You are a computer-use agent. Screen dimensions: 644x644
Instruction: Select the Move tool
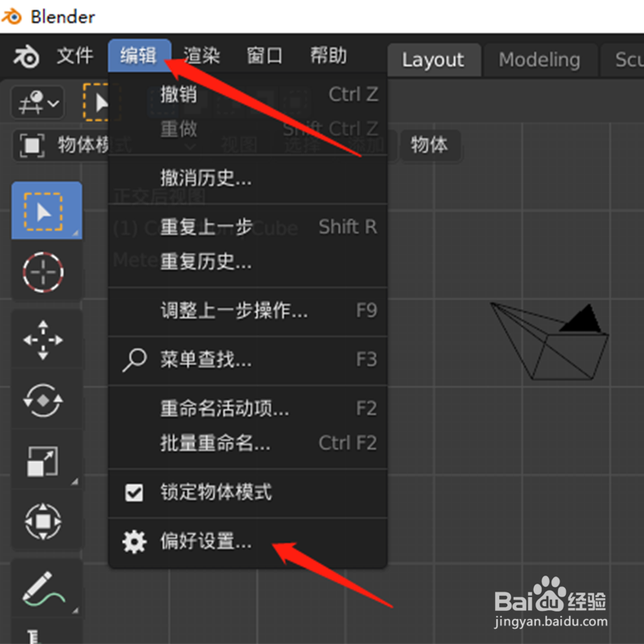pyautogui.click(x=43, y=340)
